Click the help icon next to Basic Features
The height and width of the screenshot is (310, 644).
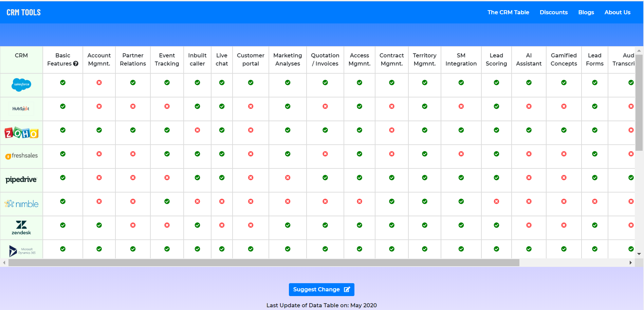76,64
